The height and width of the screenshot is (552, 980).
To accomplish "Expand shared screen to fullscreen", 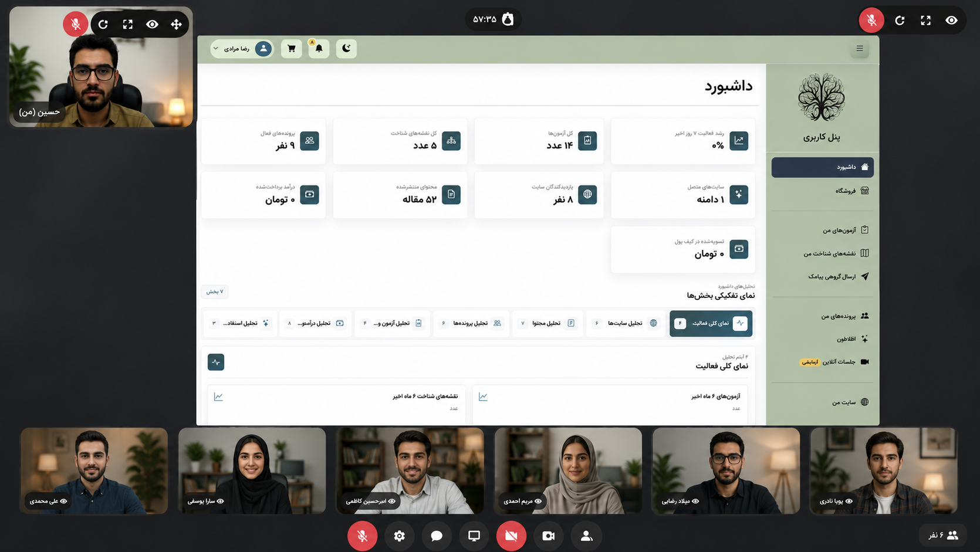I will (926, 21).
